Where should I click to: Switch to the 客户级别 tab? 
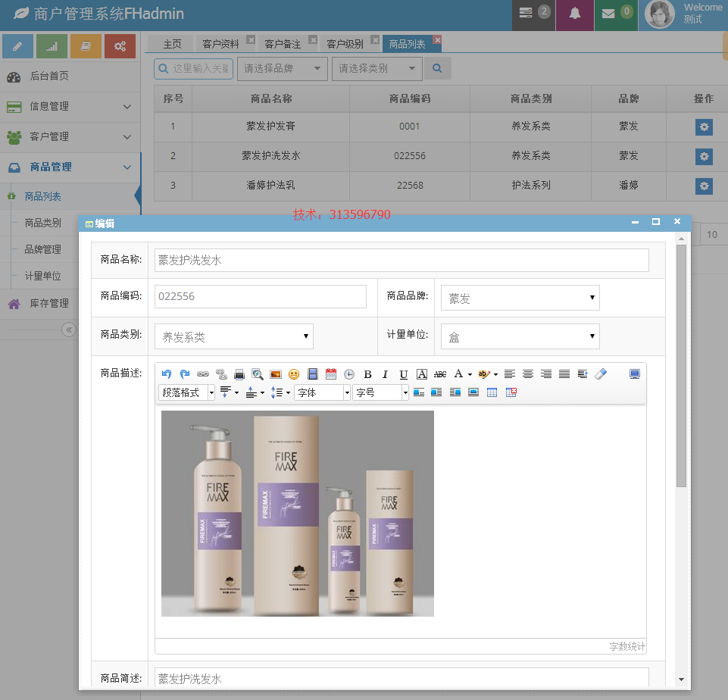[x=345, y=44]
